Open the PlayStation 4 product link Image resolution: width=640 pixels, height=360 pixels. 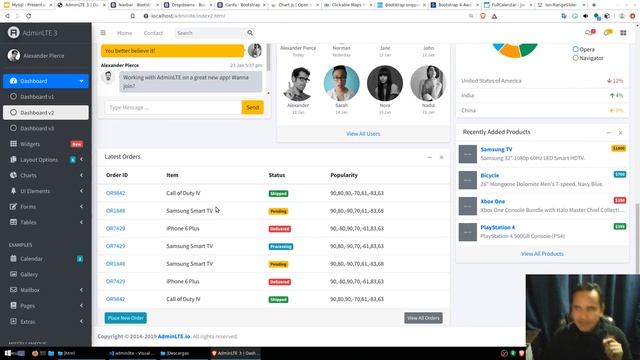498,227
